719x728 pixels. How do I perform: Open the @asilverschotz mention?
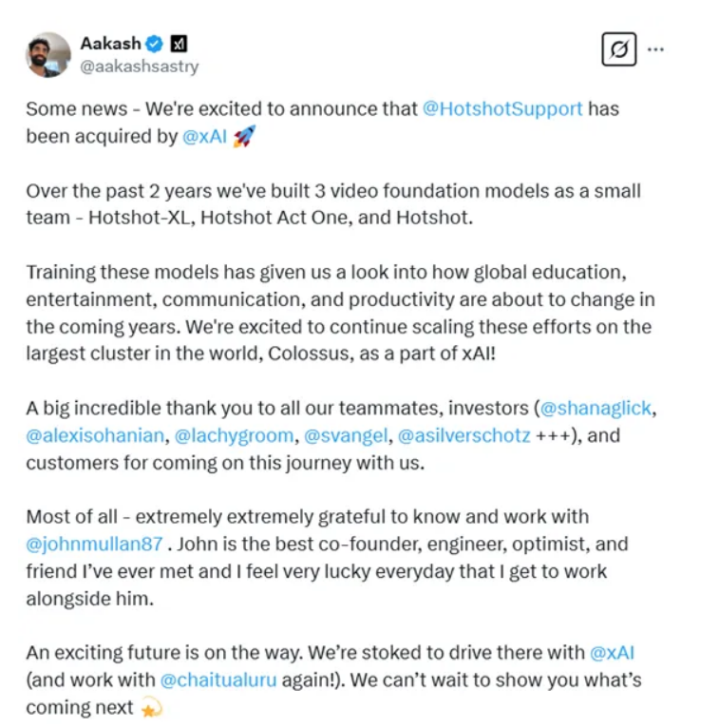click(464, 435)
